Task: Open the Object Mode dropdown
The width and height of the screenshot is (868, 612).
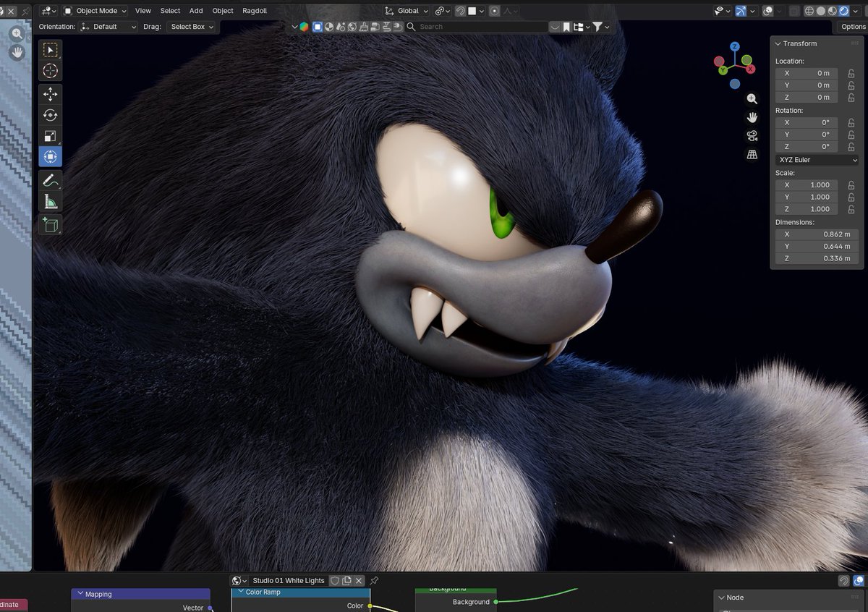Action: point(95,11)
